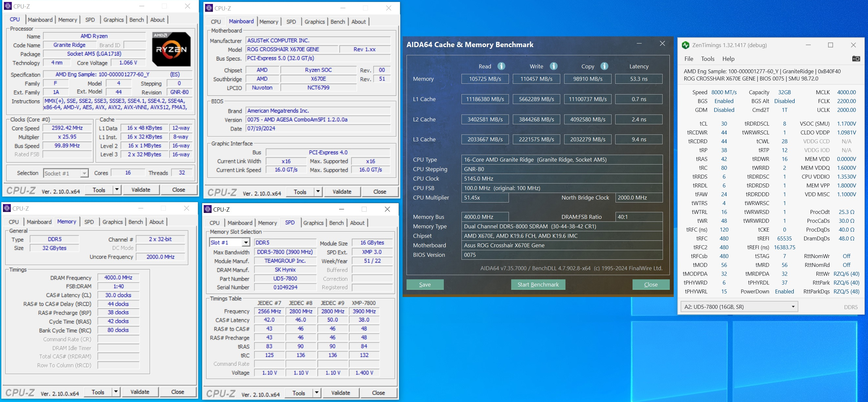Click the CPU-Z app icon in Mainboard window title bar
Viewport: 868px width, 402px height.
209,8
